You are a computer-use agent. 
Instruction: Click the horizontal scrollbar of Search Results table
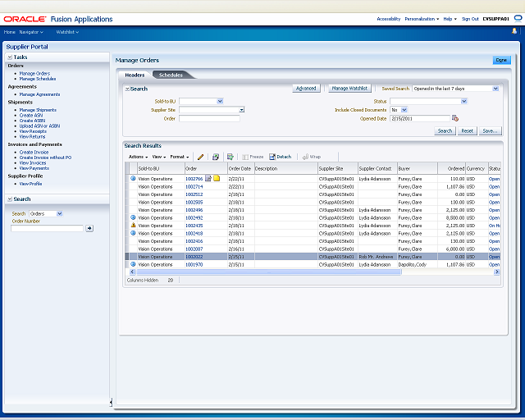[x=268, y=272]
